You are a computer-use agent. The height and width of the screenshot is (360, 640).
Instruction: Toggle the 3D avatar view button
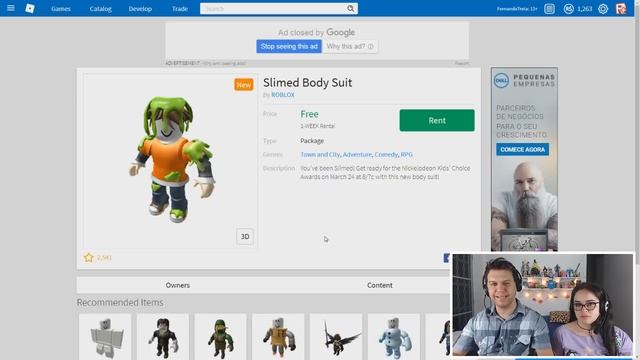pos(245,237)
